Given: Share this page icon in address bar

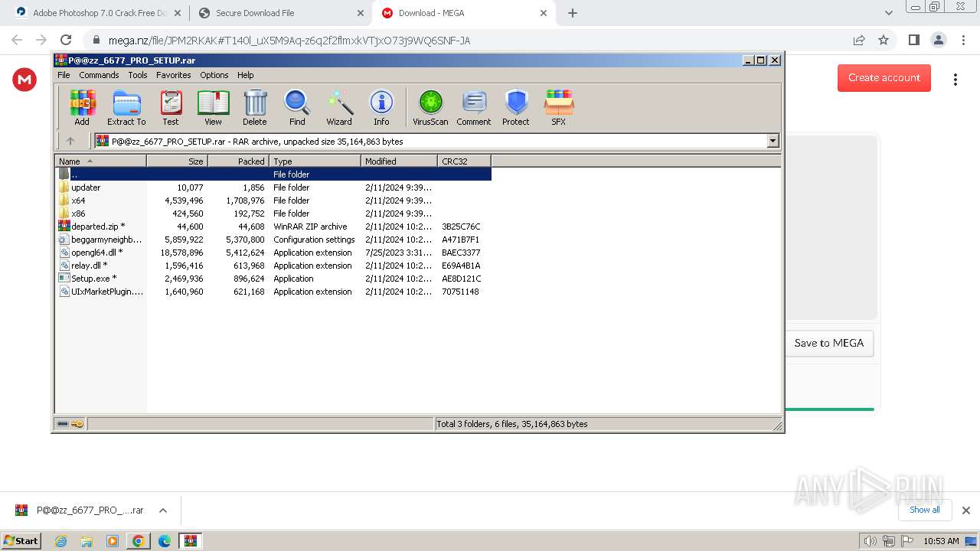Looking at the screenshot, I should click(859, 40).
